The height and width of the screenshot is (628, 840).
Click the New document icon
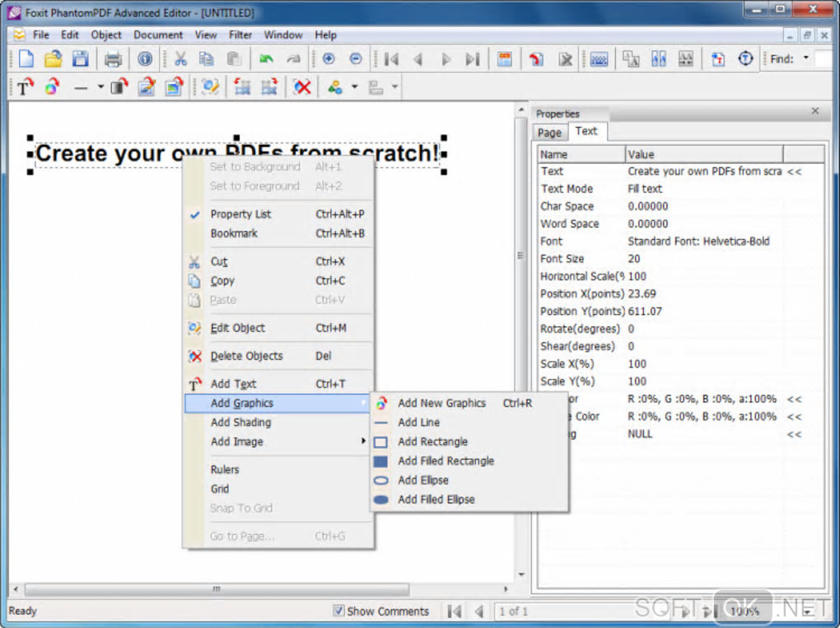[x=26, y=59]
